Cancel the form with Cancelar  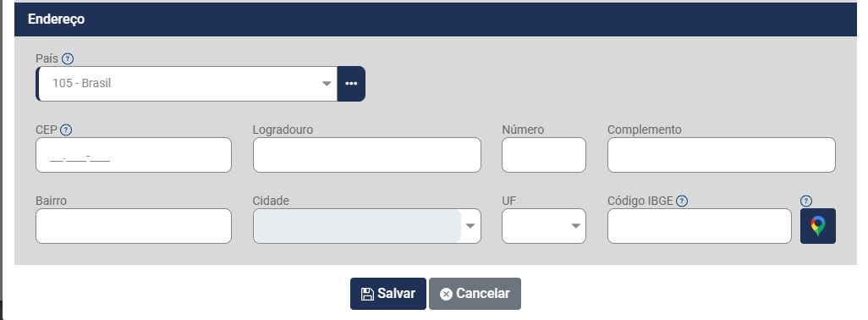475,294
